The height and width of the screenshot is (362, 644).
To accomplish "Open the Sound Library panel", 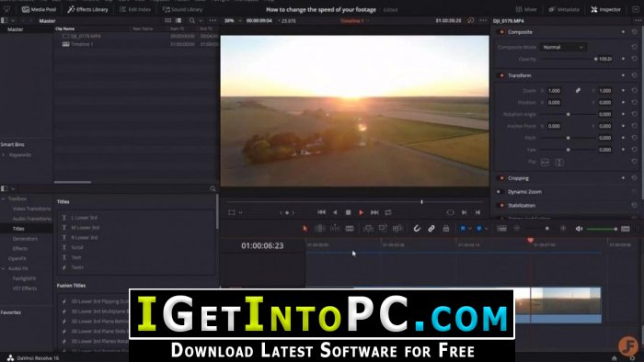I will 182,9.
